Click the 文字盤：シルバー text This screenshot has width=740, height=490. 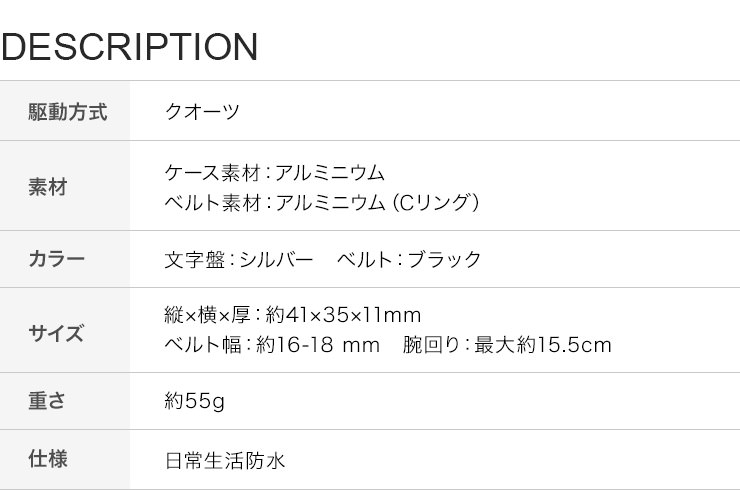239,260
